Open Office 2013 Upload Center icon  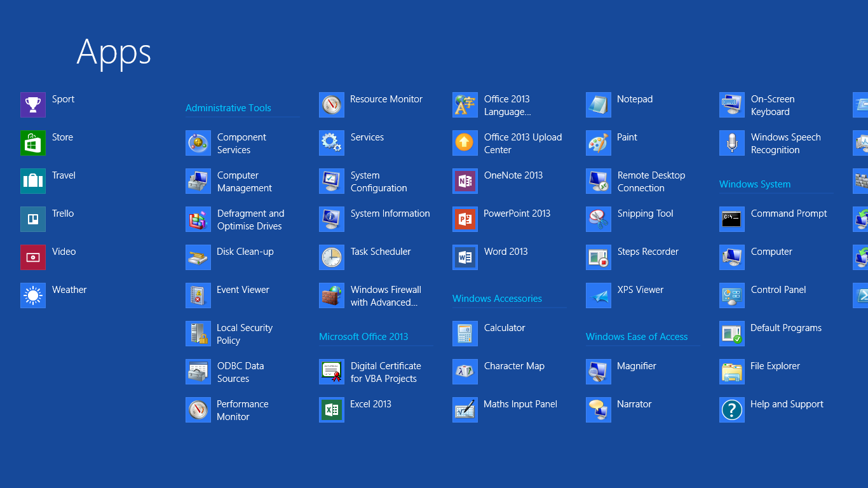[x=465, y=143]
